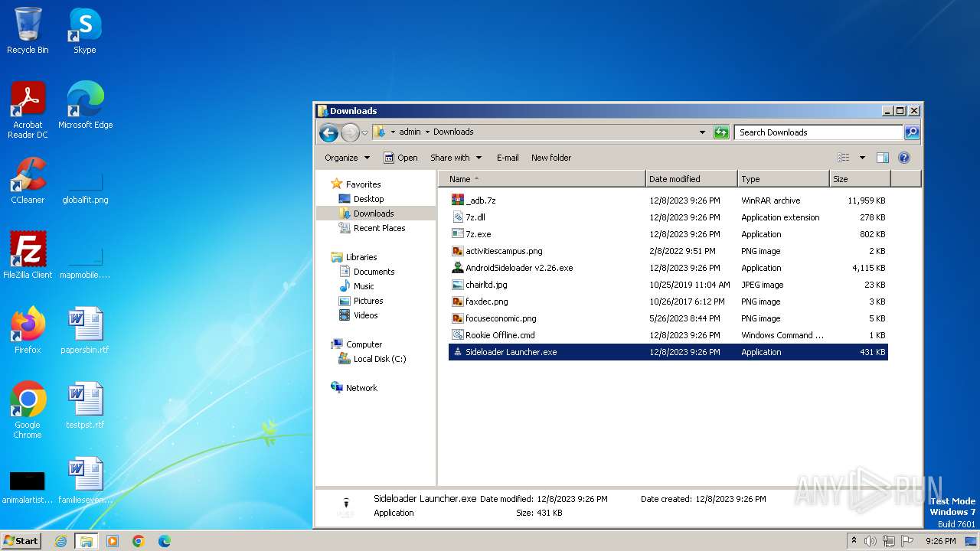Open FileZilla Client shortcut
Viewport: 980px width, 551px height.
[28, 256]
